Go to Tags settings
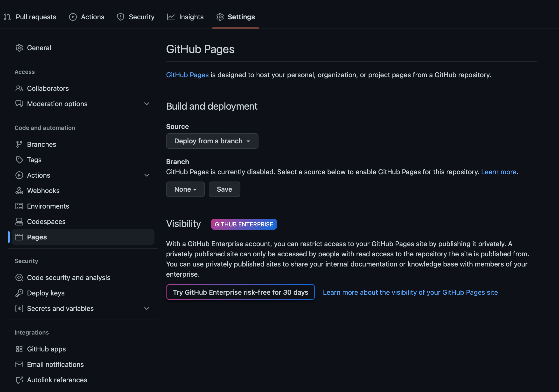This screenshot has height=392, width=559. 83,160
